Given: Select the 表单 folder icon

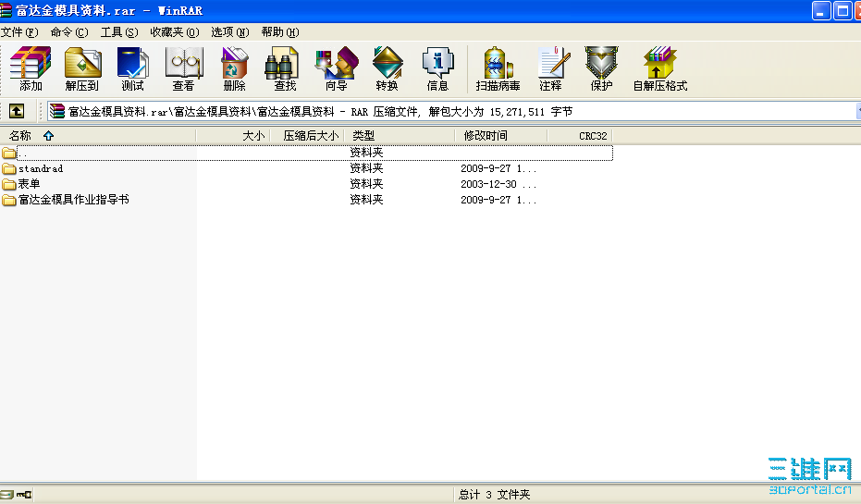Looking at the screenshot, I should point(9,184).
